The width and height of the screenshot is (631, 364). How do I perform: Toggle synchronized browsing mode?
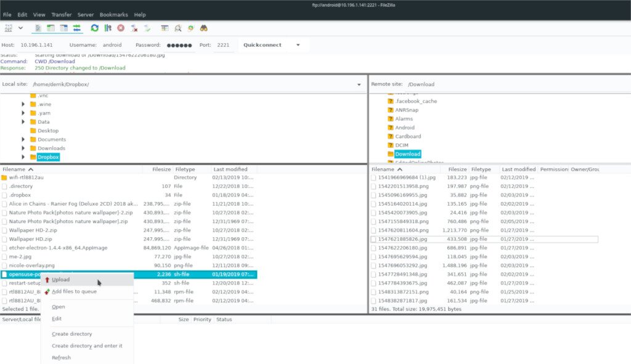pos(190,28)
